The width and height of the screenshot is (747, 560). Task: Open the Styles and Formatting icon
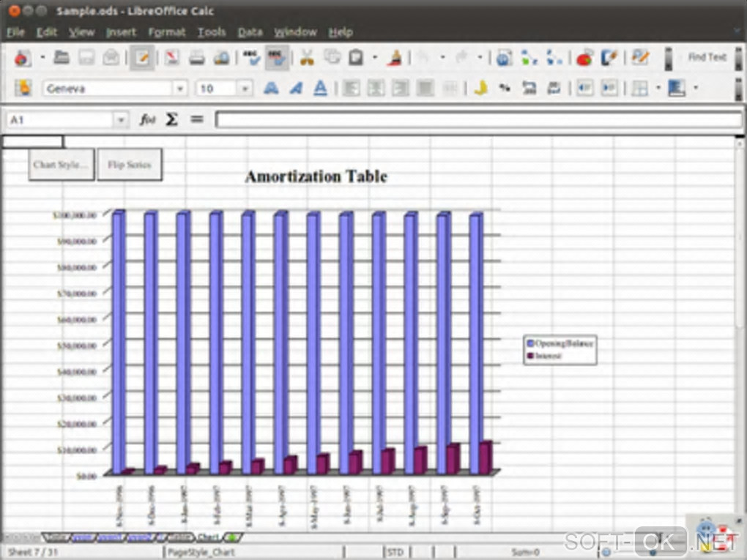coord(23,88)
